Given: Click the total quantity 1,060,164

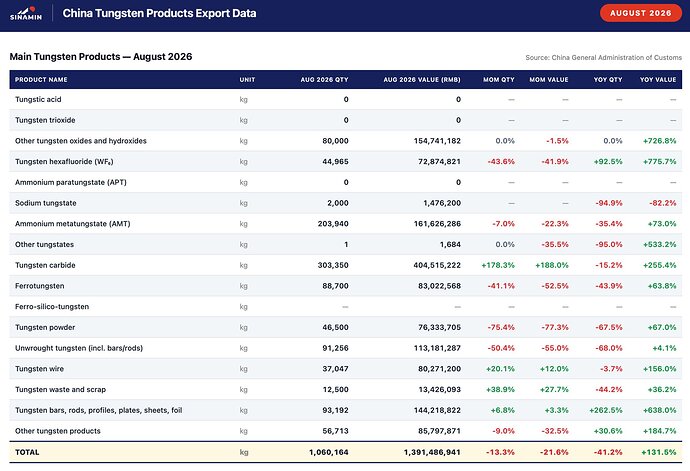Looking at the screenshot, I should point(329,452).
